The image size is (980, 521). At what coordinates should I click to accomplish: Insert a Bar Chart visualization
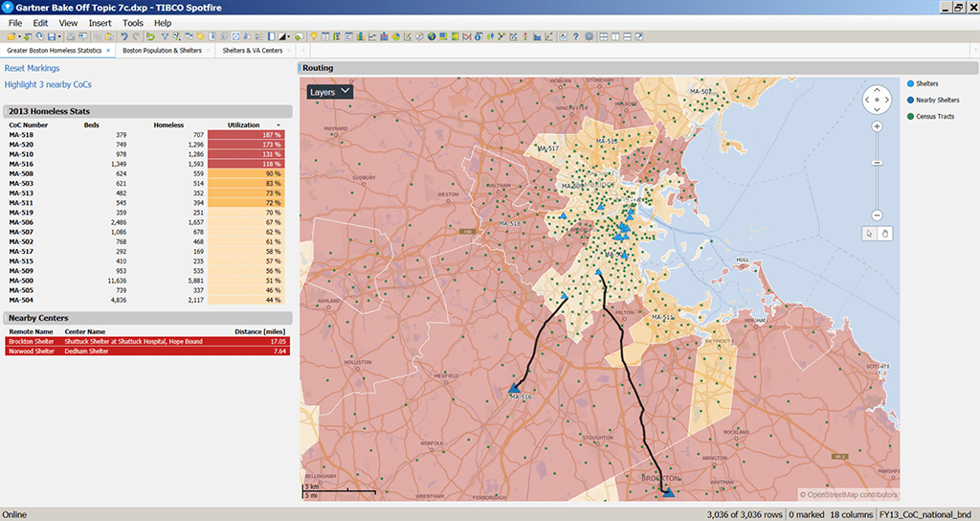360,37
